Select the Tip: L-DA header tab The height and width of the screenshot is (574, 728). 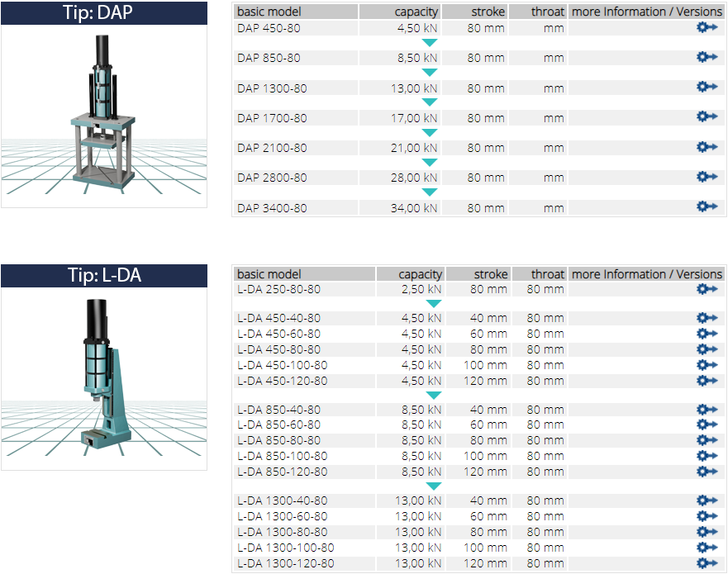point(103,276)
